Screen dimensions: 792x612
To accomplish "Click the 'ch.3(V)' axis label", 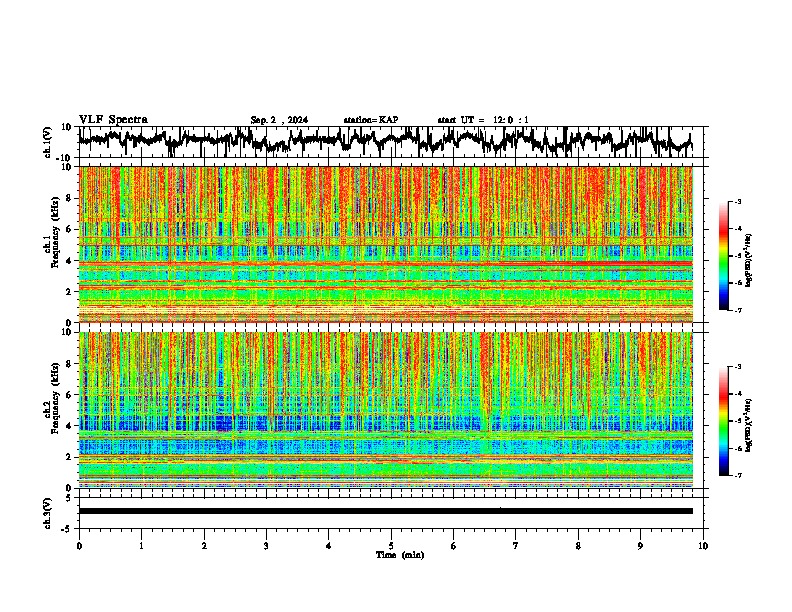I will [x=48, y=513].
